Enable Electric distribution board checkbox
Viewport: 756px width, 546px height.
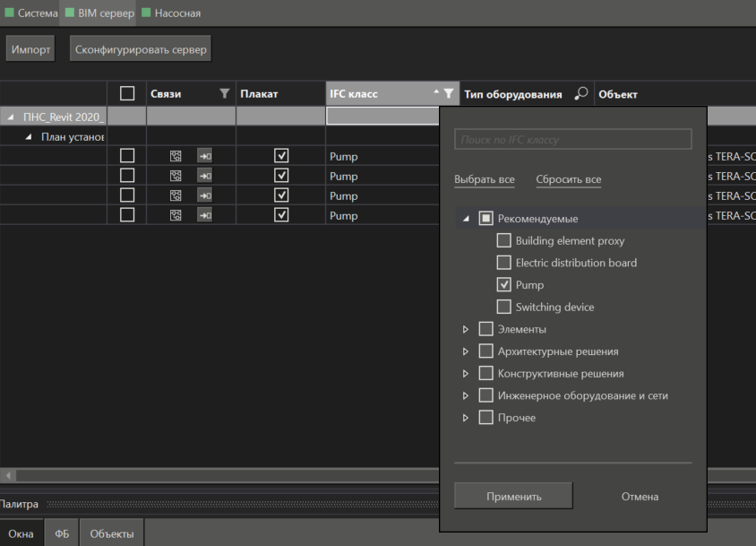tap(503, 263)
